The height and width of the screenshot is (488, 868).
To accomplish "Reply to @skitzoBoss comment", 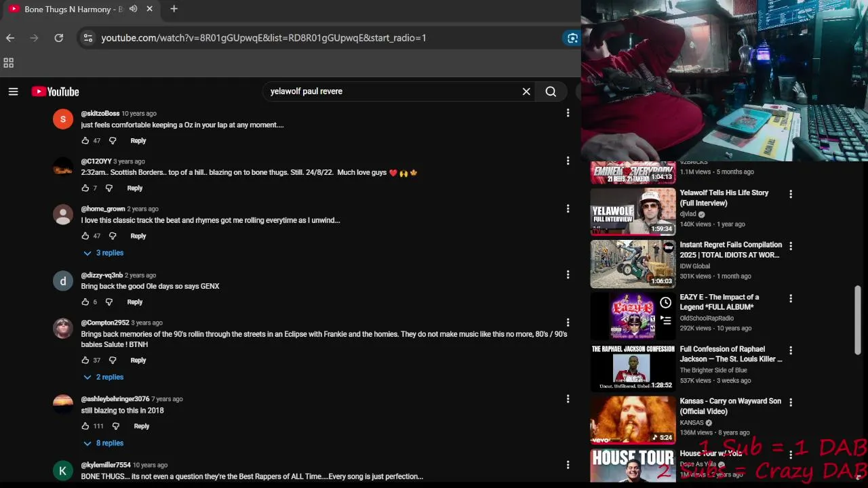I will 138,140.
